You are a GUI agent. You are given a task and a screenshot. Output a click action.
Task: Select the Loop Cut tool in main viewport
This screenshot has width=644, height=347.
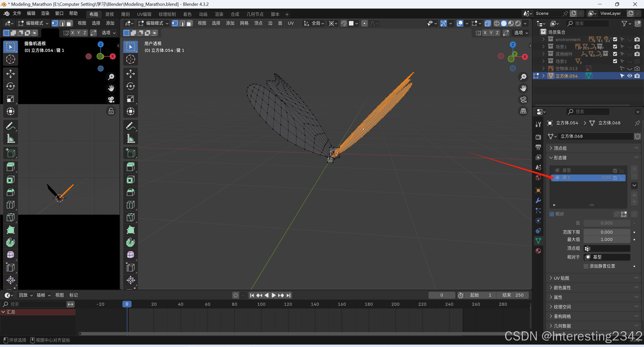[130, 205]
